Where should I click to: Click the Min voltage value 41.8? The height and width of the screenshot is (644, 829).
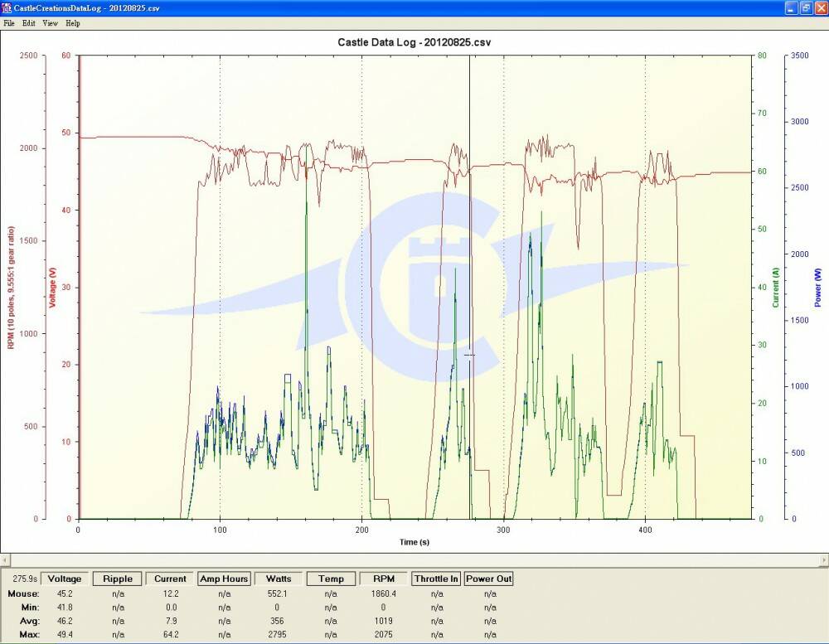click(65, 608)
